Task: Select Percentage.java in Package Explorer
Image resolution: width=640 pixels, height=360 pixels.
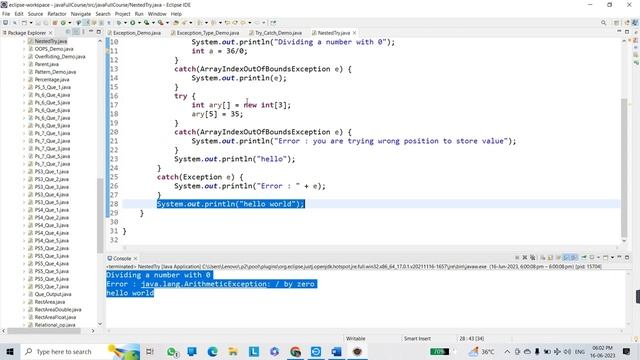Action: (x=51, y=80)
